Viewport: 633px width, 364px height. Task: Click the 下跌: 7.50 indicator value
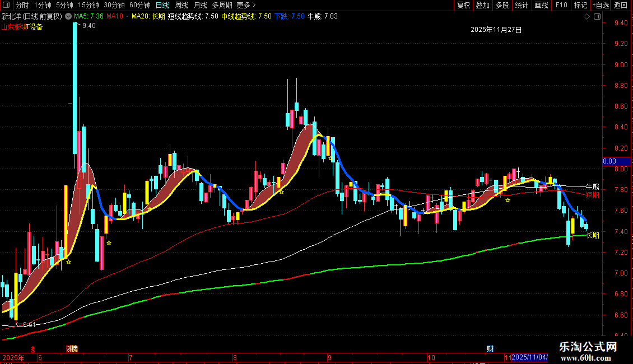click(290, 16)
